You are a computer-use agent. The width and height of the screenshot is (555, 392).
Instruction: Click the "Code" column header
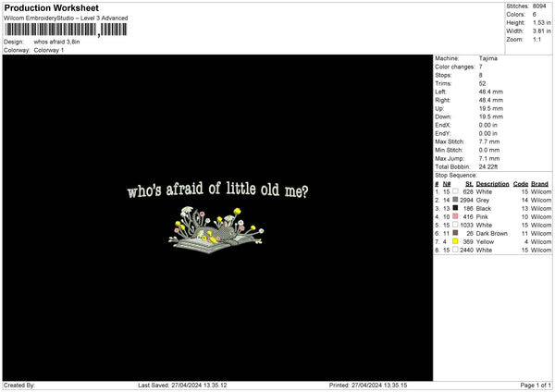521,184
